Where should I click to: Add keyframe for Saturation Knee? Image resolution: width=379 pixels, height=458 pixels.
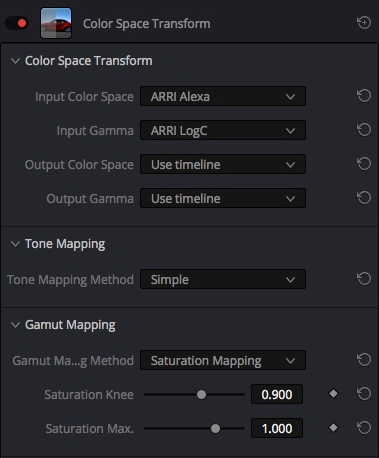333,394
